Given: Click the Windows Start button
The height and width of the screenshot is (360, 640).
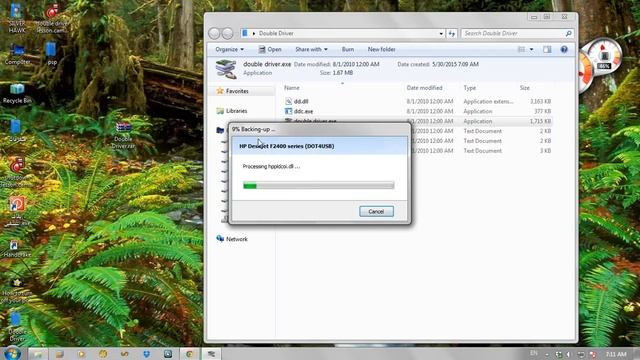Looking at the screenshot, I should (x=12, y=353).
